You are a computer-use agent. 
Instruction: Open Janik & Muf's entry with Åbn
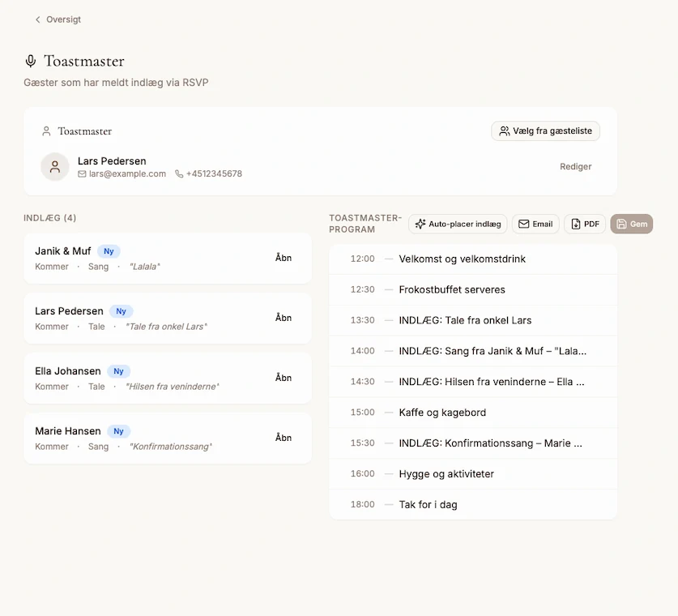[x=283, y=258]
